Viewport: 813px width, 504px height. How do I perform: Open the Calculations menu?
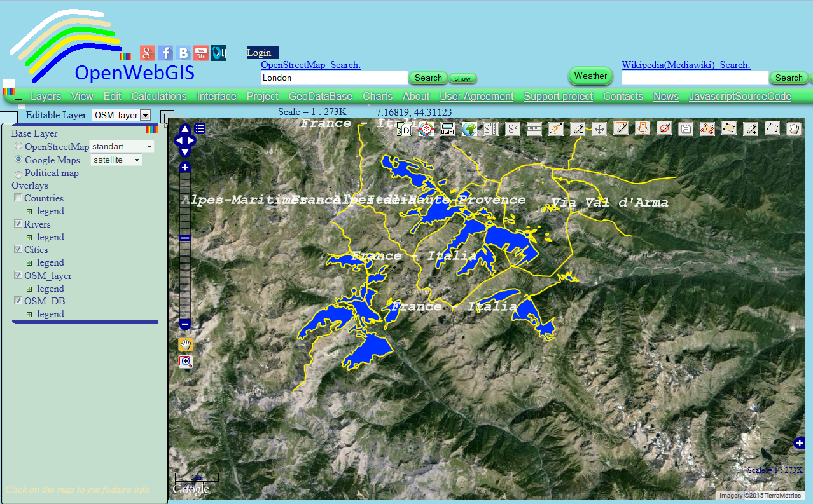coord(158,96)
